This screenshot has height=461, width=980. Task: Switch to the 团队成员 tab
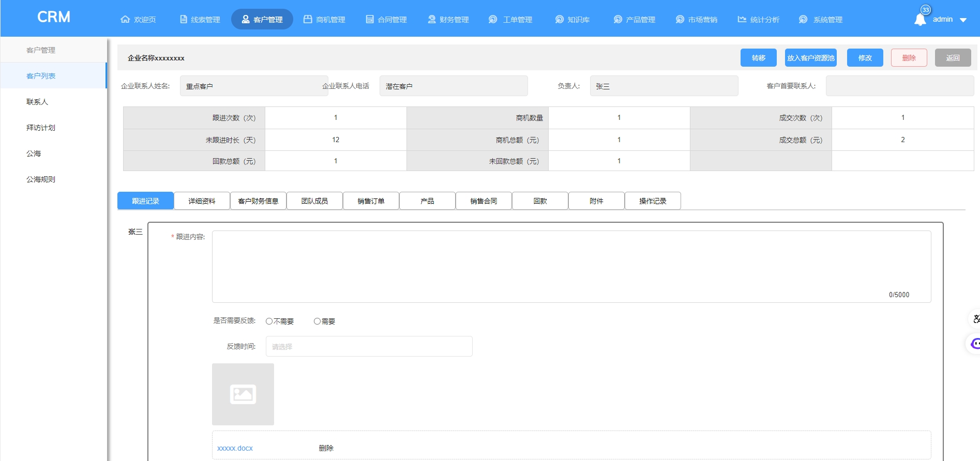click(314, 201)
